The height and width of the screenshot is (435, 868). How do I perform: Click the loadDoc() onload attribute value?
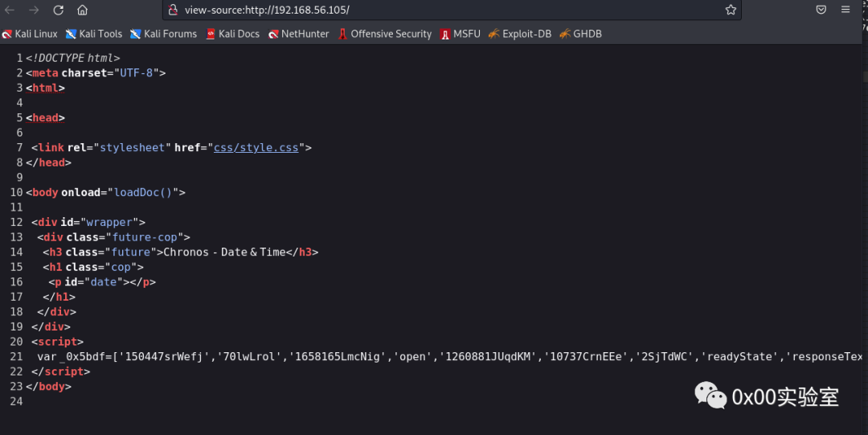click(143, 192)
